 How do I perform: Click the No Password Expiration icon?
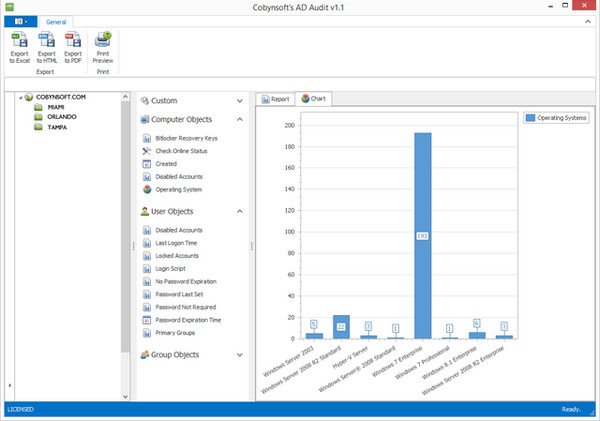pos(147,282)
